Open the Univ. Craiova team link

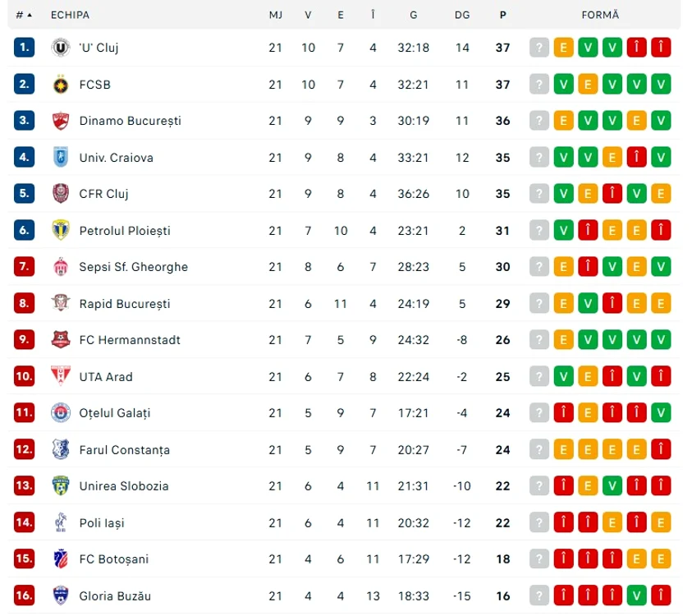coord(116,158)
